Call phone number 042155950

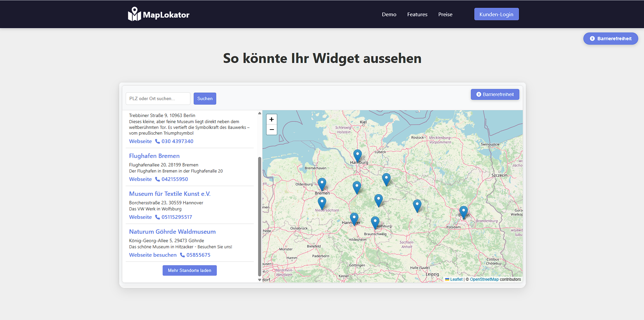point(171,179)
